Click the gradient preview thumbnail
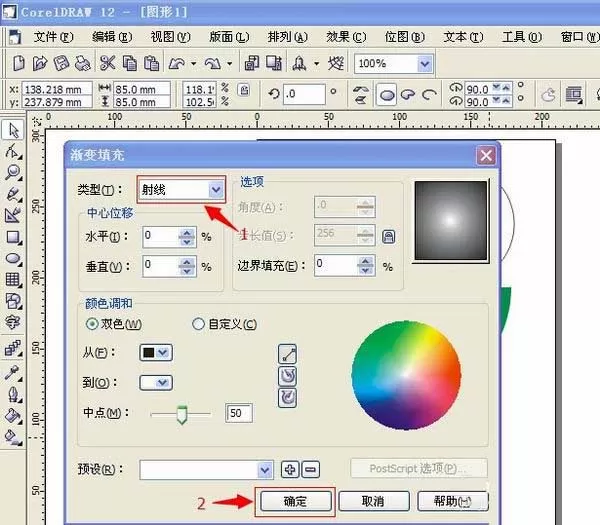Screen dimensions: 600x525 click(451, 221)
